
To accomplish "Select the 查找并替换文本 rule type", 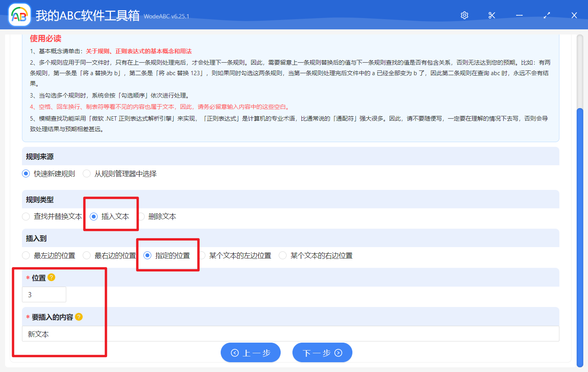I will (x=26, y=216).
